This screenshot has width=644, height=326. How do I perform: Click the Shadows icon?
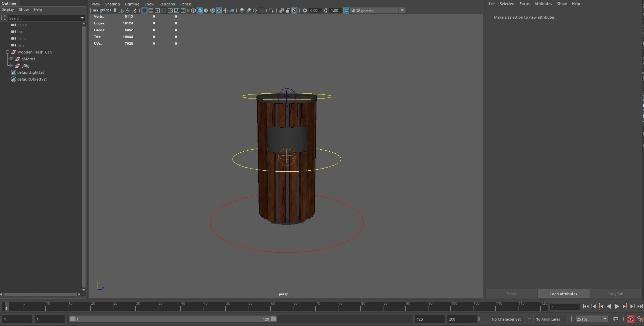232,10
